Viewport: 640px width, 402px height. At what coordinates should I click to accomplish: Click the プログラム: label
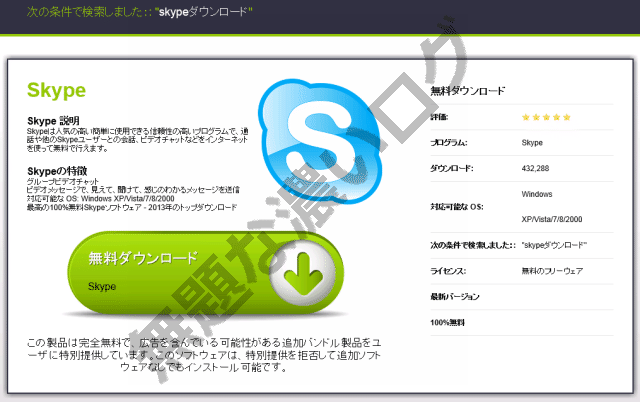point(449,143)
